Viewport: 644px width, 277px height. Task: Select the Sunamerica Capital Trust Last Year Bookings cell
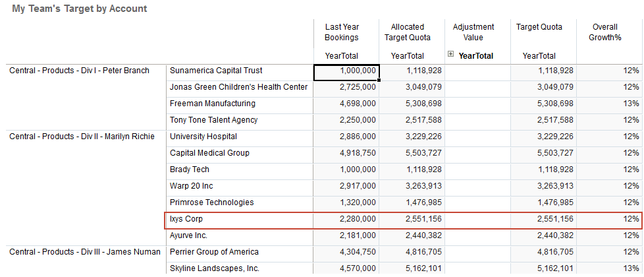tap(345, 71)
